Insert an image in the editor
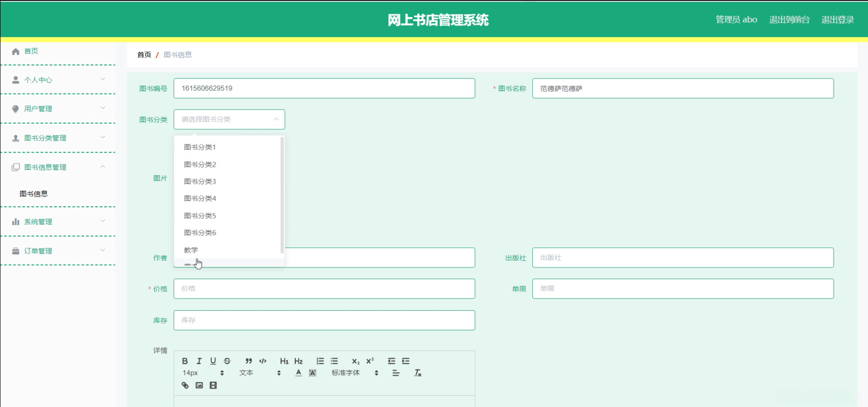 [x=199, y=385]
